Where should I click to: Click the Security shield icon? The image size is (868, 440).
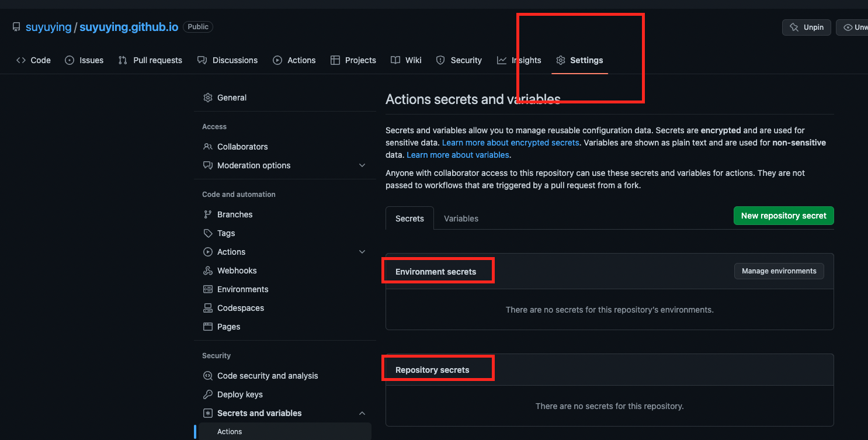(x=440, y=60)
